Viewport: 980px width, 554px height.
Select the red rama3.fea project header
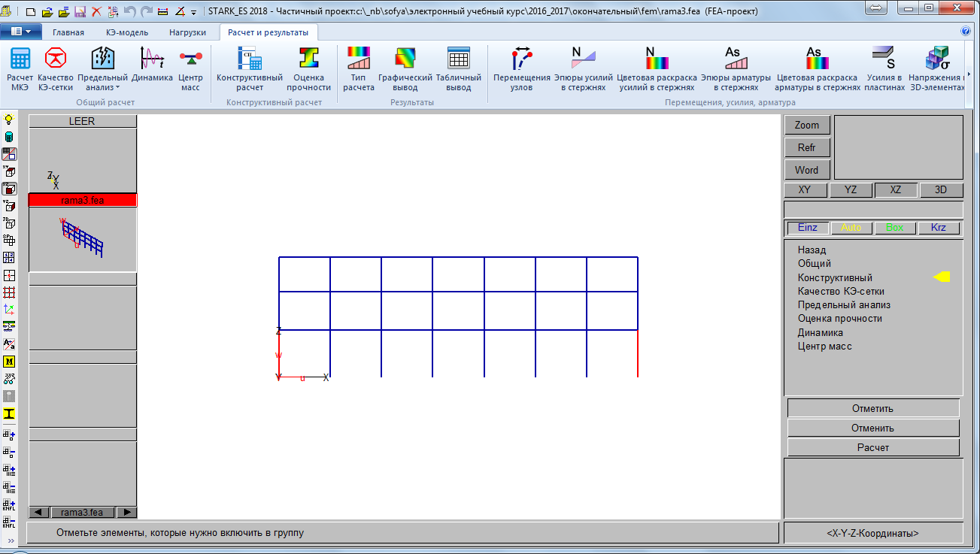coord(83,200)
